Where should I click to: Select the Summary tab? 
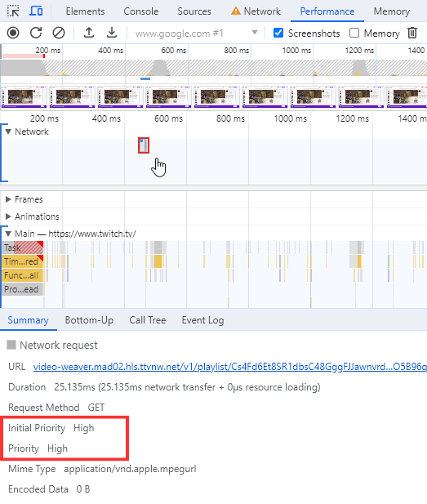coord(28,320)
